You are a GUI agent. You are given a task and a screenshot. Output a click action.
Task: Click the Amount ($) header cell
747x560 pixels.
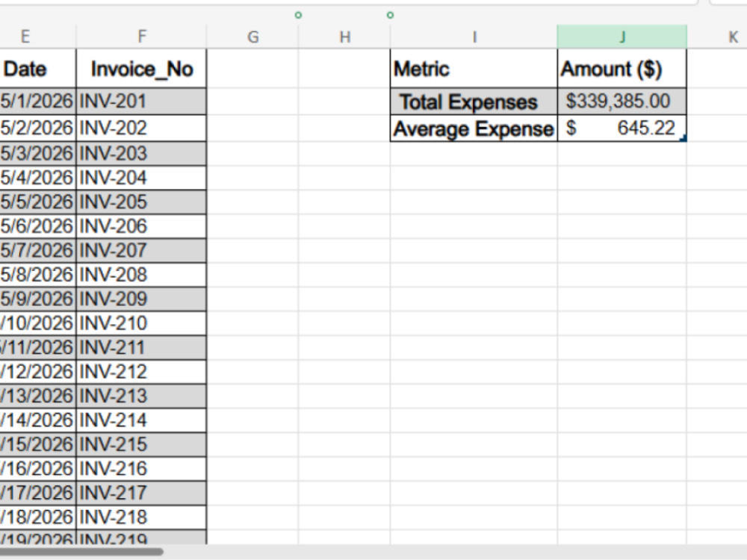622,69
